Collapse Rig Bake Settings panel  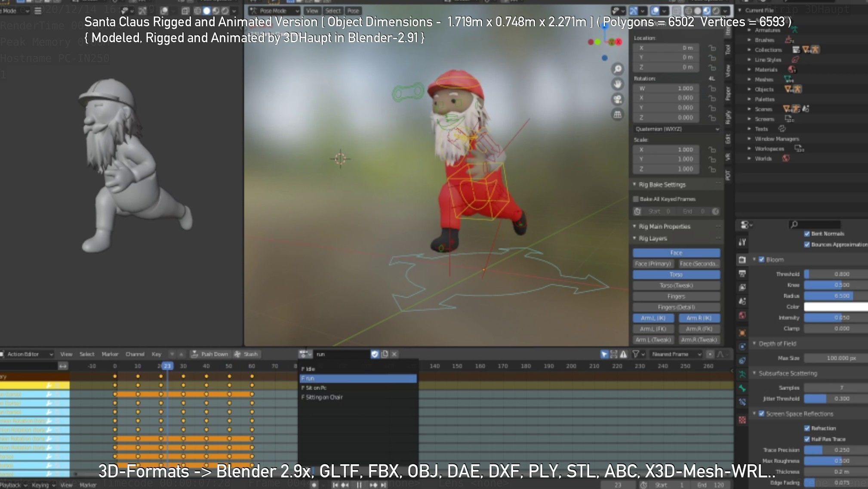click(x=634, y=185)
